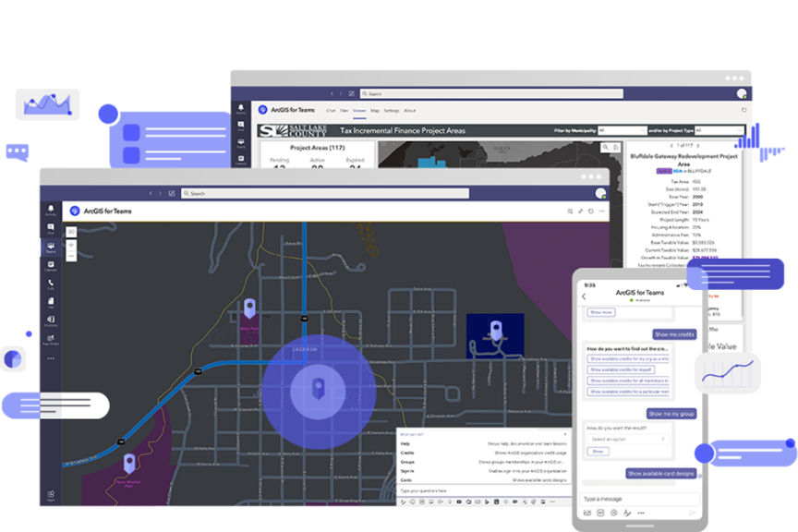
Task: Click the 'Show me my group' message bubble
Action: point(671,414)
